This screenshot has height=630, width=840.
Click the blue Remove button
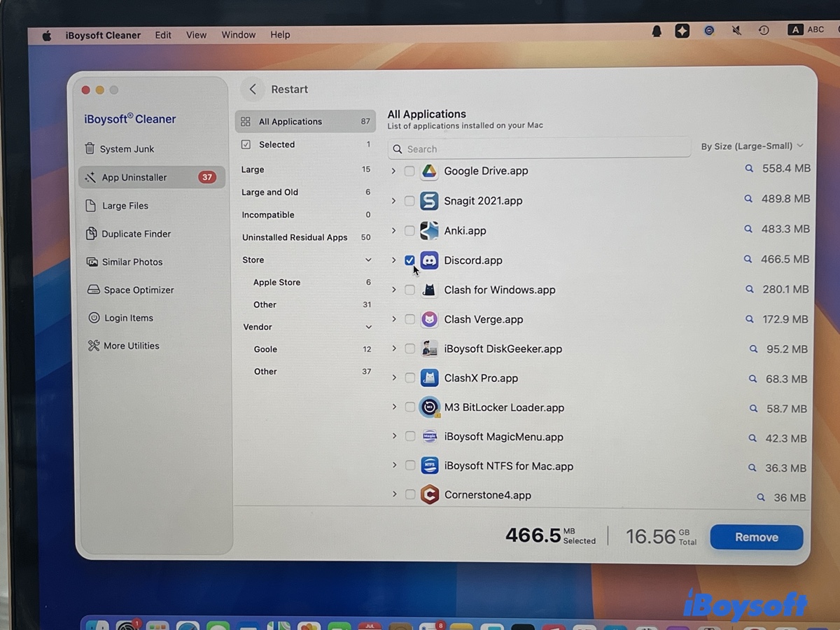756,538
